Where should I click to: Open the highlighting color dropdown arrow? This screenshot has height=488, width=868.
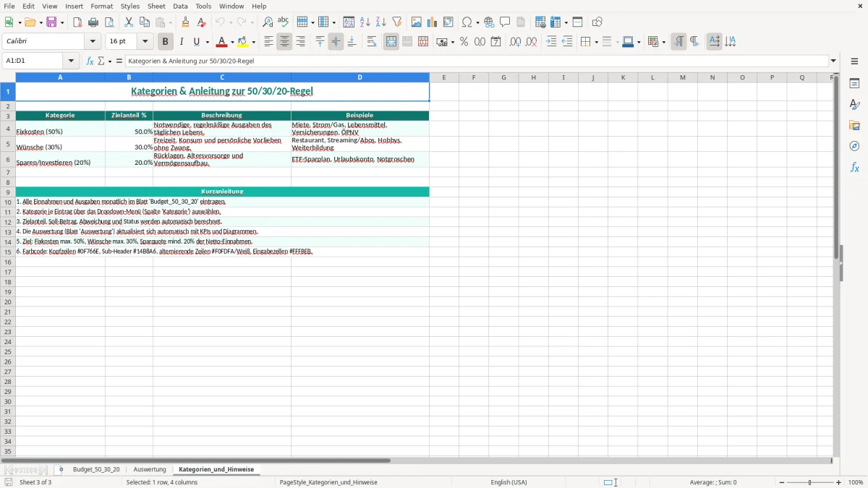click(x=253, y=42)
